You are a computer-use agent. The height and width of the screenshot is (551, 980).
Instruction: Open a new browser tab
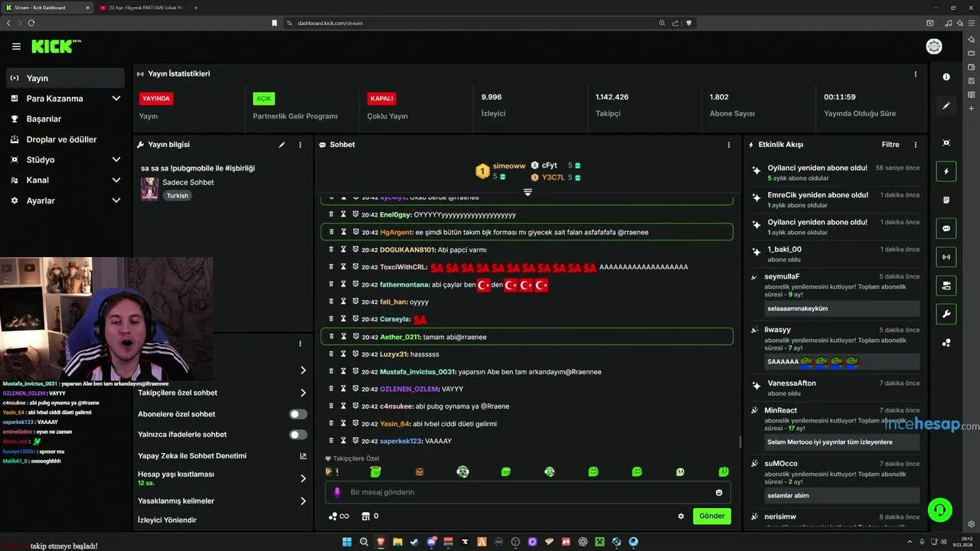[196, 8]
